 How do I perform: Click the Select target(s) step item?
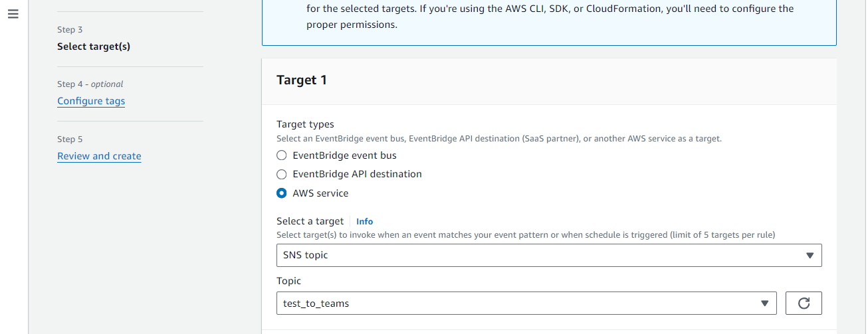(x=94, y=46)
